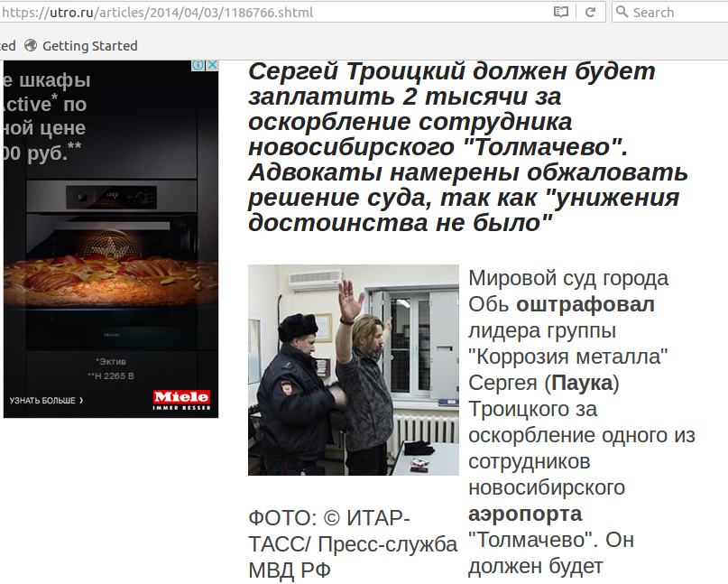Click the article headline about Сергей Троицкий
Viewport: 728px width, 584px height.
pyautogui.click(x=464, y=146)
